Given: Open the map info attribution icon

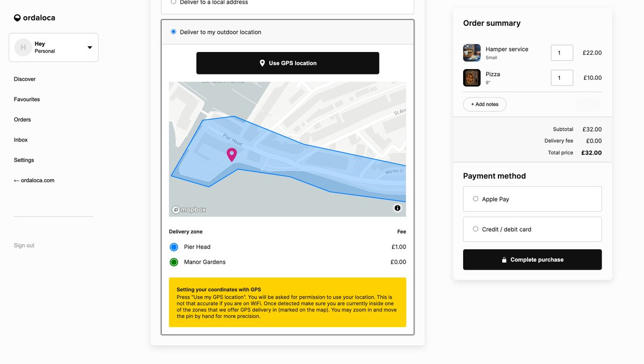Looking at the screenshot, I should (397, 208).
